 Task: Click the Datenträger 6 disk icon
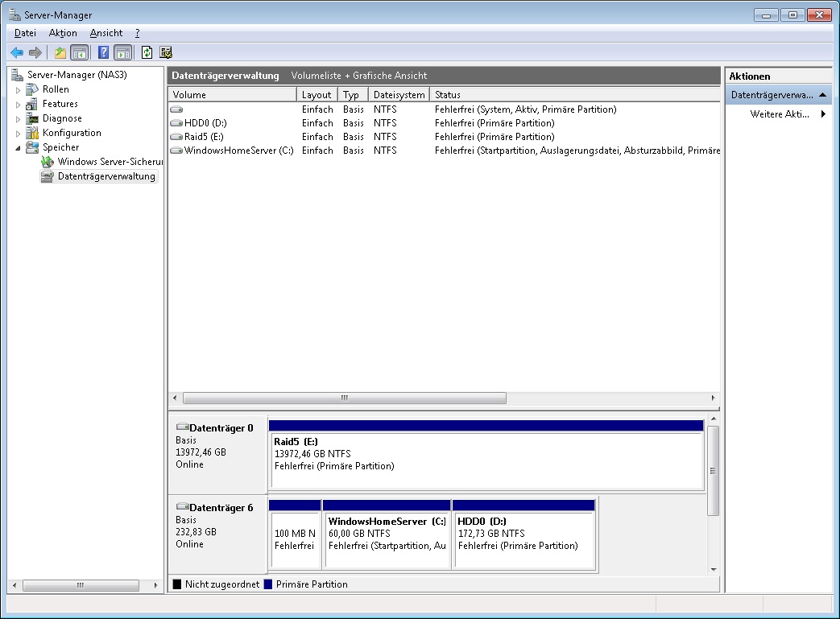point(182,506)
